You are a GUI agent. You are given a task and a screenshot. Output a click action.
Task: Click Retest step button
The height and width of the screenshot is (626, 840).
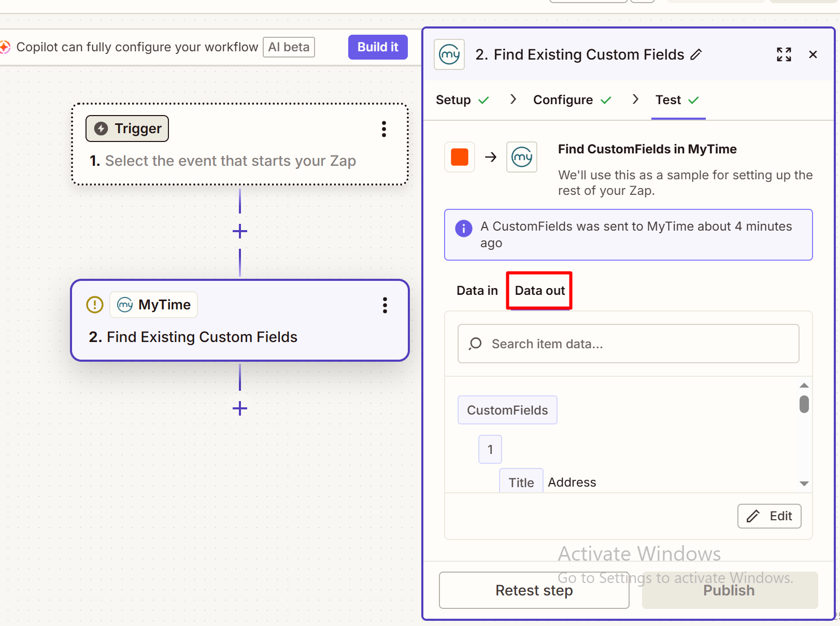pos(534,590)
